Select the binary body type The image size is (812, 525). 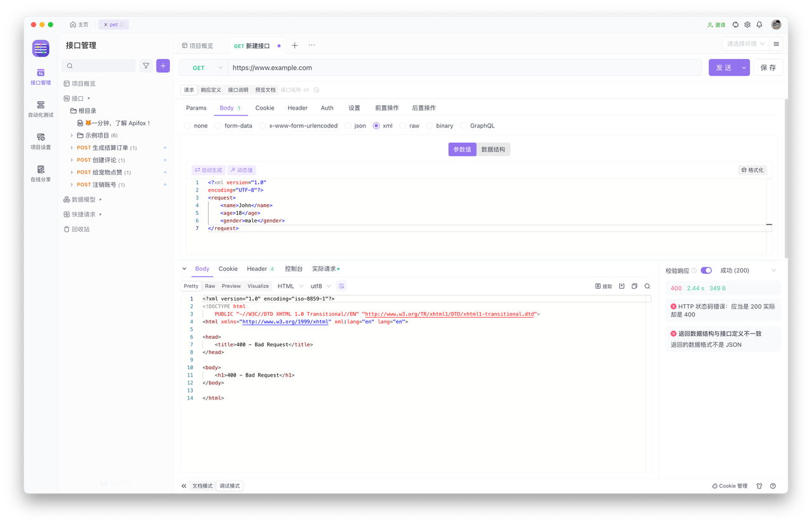tap(440, 126)
